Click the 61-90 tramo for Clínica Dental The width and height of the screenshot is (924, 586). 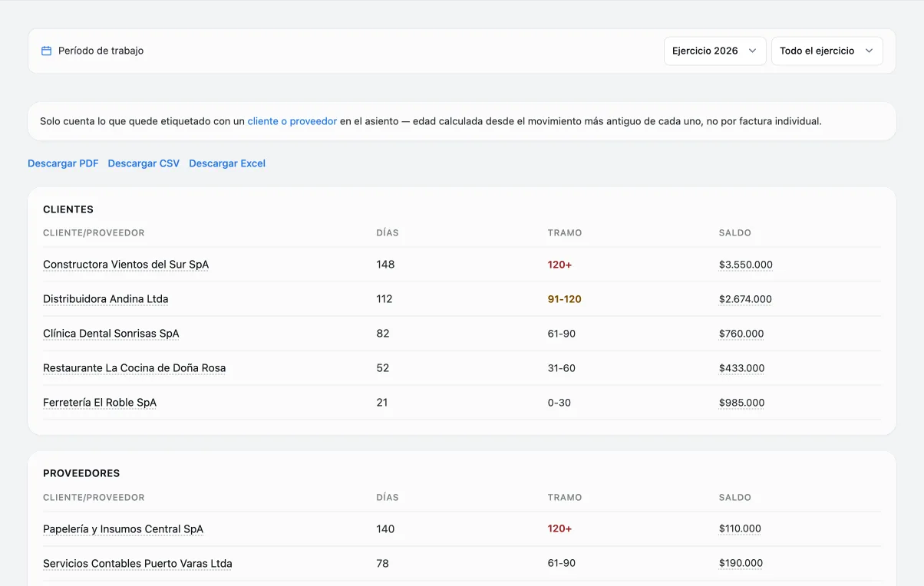pos(562,334)
